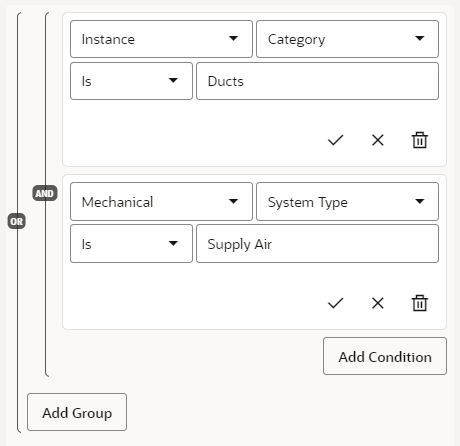Cancel edits on Supply Air condition
Viewport: 460px width, 446px height.
tap(378, 303)
